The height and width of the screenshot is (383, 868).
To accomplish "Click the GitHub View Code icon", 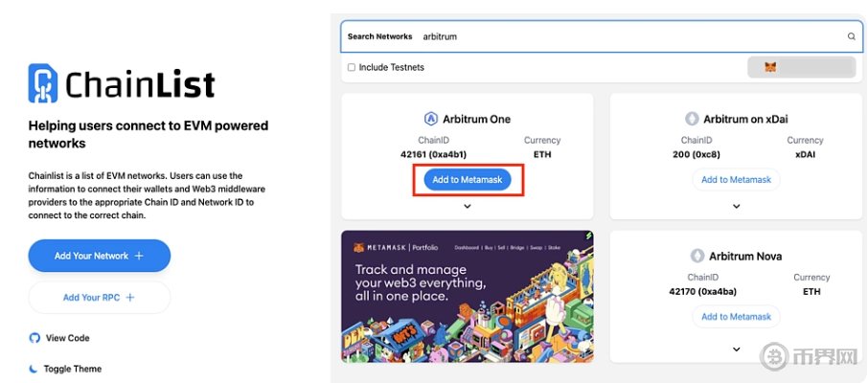I will pos(34,338).
